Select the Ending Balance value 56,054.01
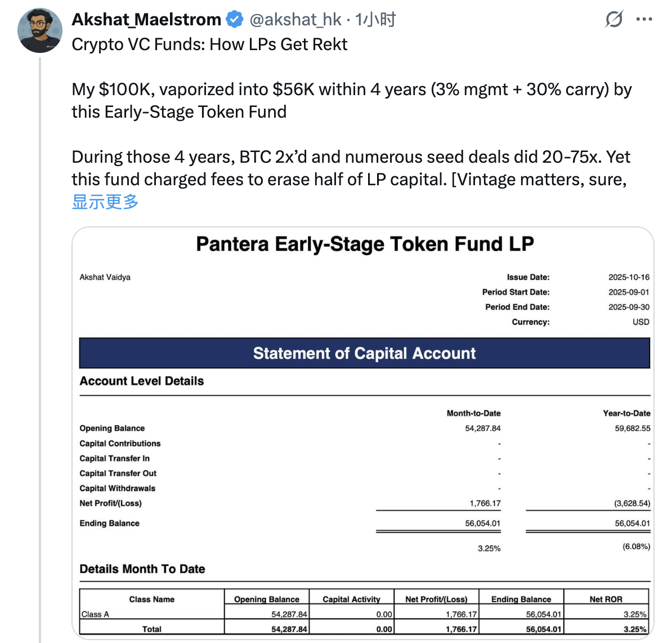The image size is (672, 643). pos(483,523)
